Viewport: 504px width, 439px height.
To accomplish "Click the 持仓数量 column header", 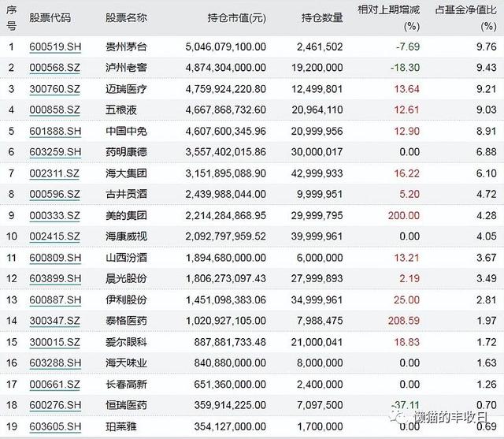I will (x=322, y=17).
